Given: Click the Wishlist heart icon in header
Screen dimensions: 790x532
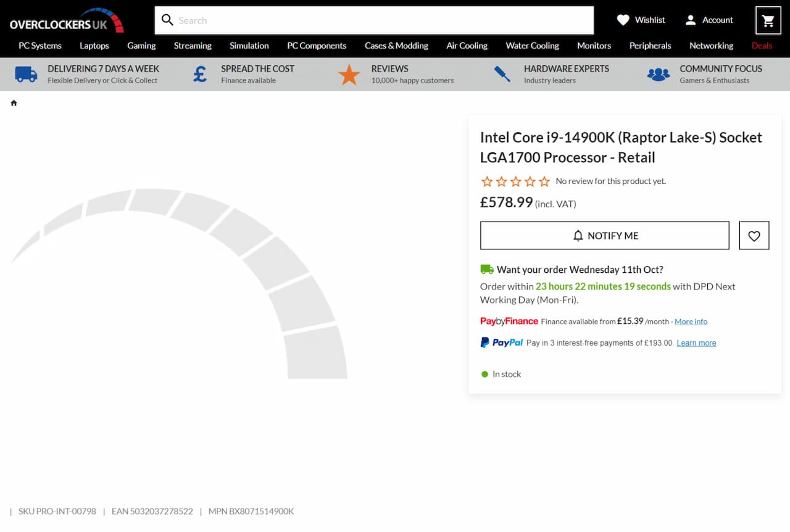Looking at the screenshot, I should click(623, 20).
